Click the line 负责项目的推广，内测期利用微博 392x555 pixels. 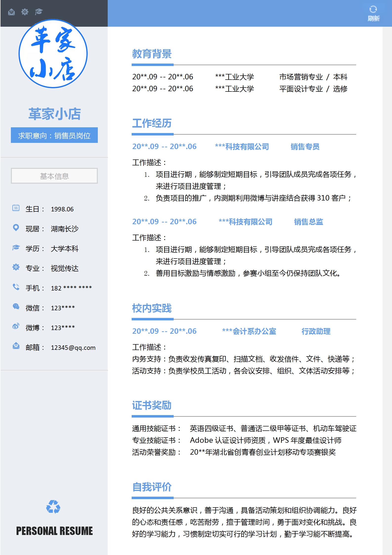(x=254, y=198)
